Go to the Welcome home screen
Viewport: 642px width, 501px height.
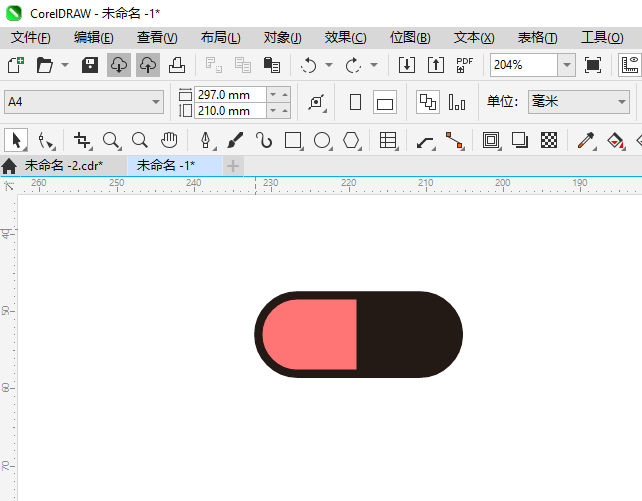9,166
